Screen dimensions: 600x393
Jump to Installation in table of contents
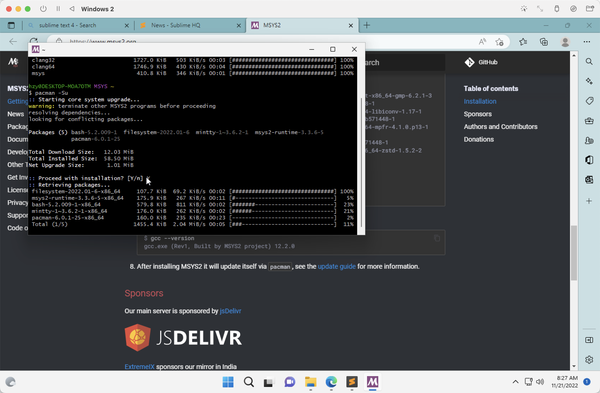pos(480,101)
